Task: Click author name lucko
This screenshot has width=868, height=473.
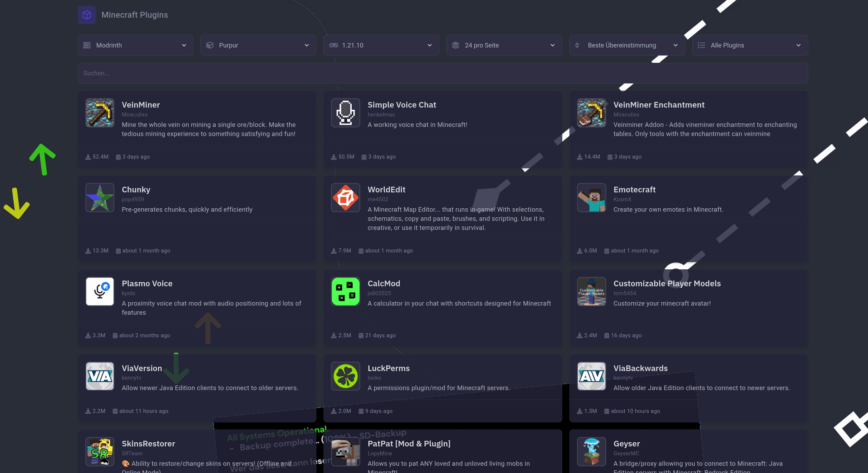Action: 374,378
